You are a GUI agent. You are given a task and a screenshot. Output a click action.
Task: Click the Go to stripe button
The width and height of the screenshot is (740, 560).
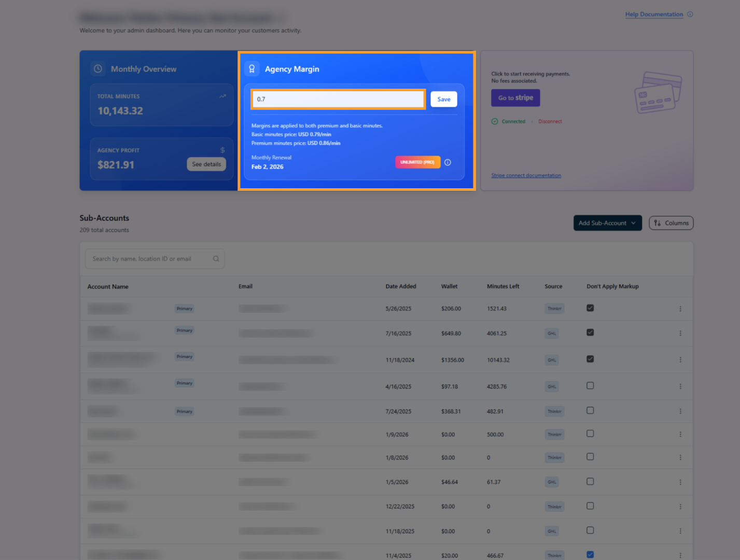pos(515,97)
